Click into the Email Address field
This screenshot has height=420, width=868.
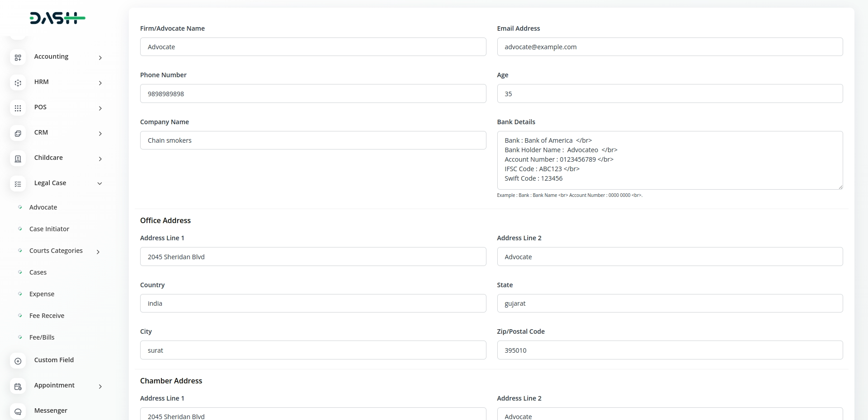[670, 47]
